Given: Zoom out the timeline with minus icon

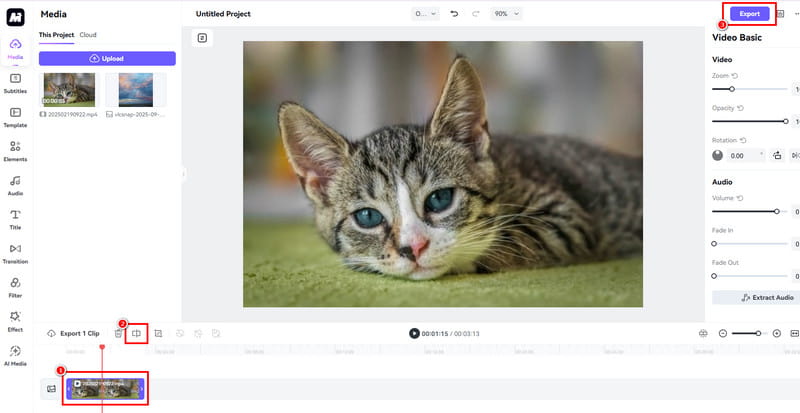Looking at the screenshot, I should tap(722, 333).
